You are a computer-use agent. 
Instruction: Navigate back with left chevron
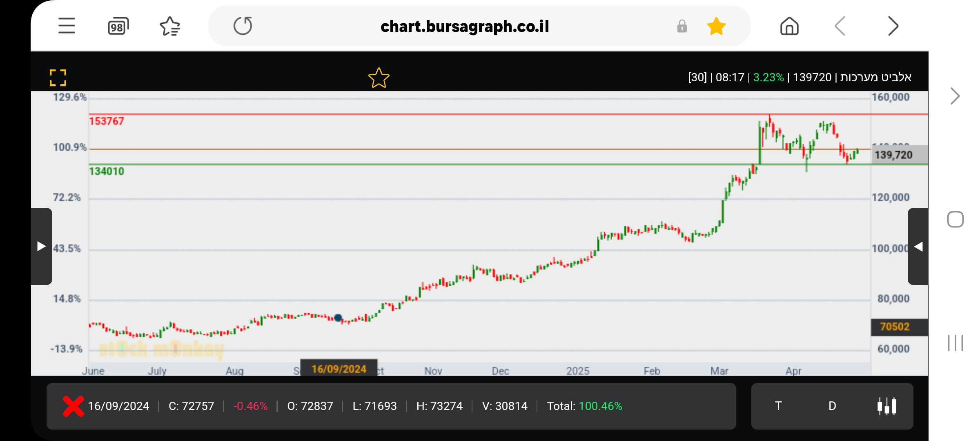coord(840,27)
